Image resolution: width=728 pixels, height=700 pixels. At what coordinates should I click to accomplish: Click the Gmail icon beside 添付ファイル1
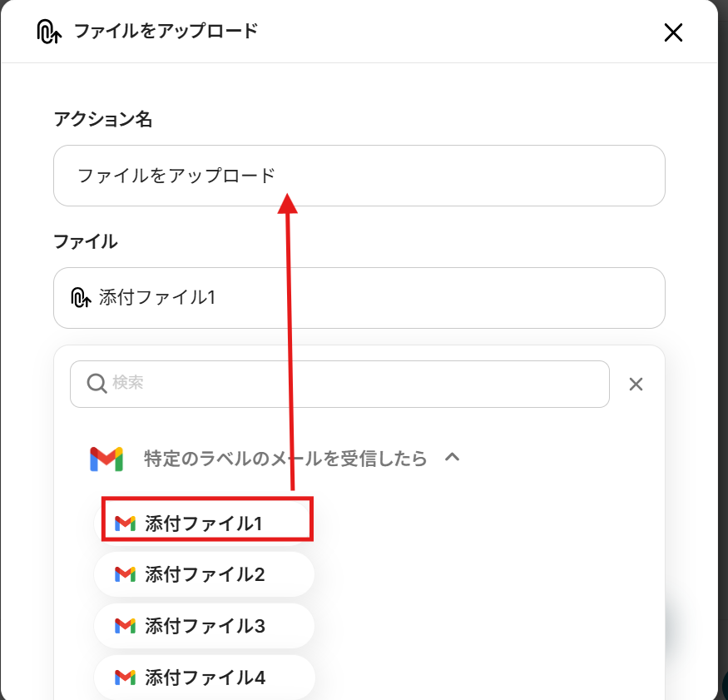125,524
